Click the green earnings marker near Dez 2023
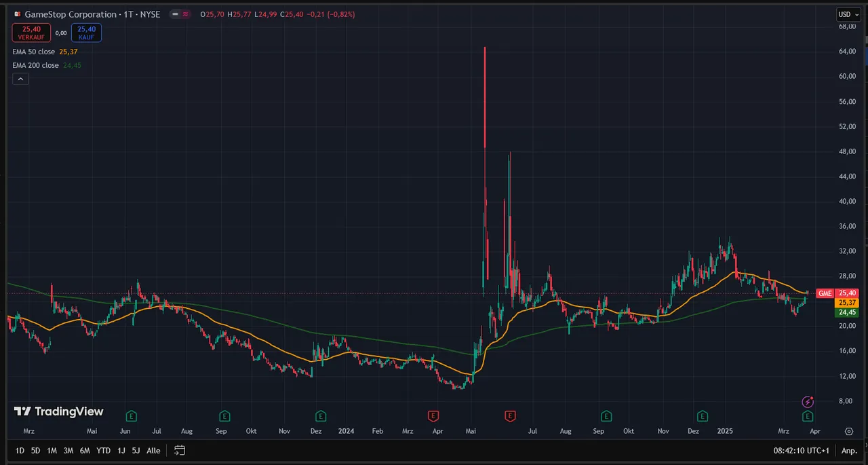 [x=321, y=415]
